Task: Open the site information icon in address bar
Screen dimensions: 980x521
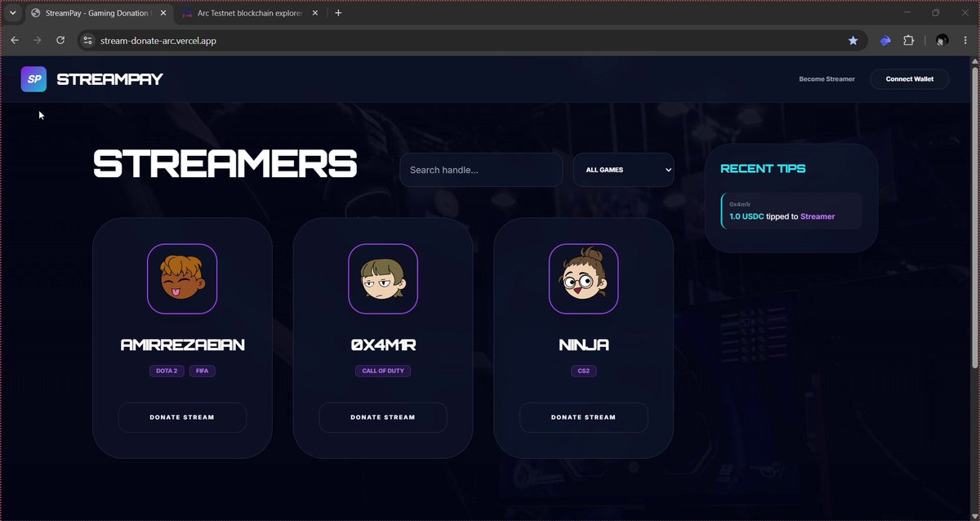Action: pyautogui.click(x=88, y=40)
